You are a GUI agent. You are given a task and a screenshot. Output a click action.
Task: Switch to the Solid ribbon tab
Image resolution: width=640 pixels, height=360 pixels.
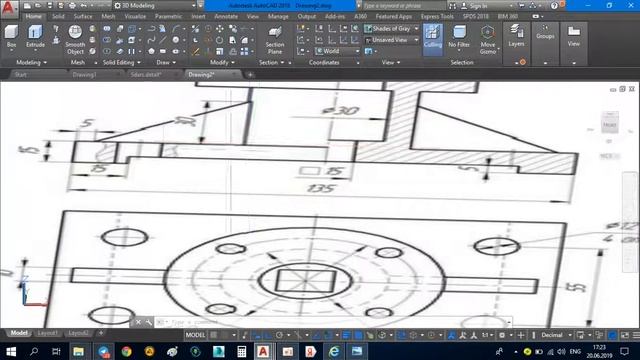[58, 16]
